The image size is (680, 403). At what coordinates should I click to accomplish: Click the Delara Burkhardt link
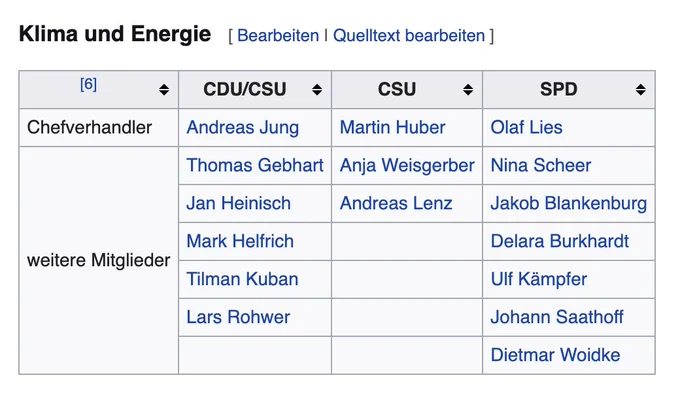click(x=559, y=241)
